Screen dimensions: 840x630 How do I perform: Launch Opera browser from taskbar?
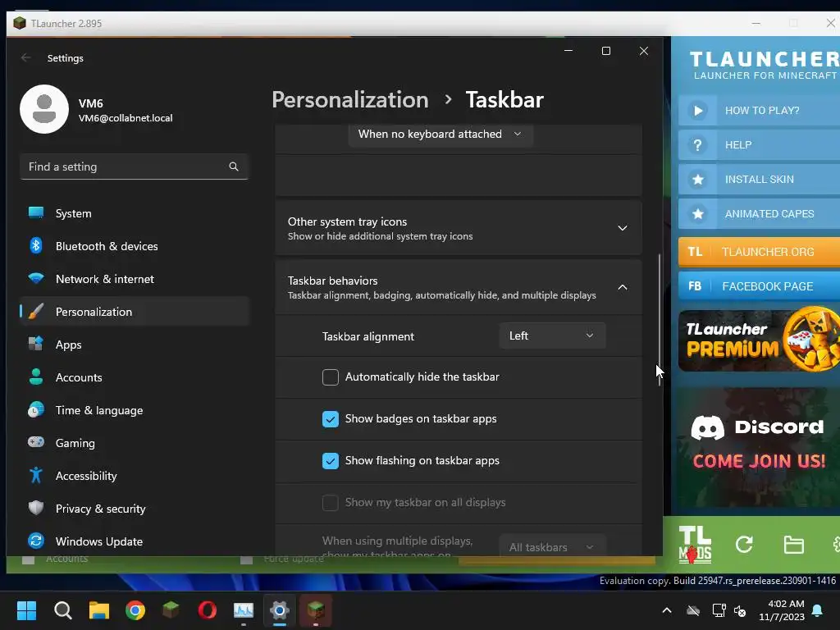point(208,610)
